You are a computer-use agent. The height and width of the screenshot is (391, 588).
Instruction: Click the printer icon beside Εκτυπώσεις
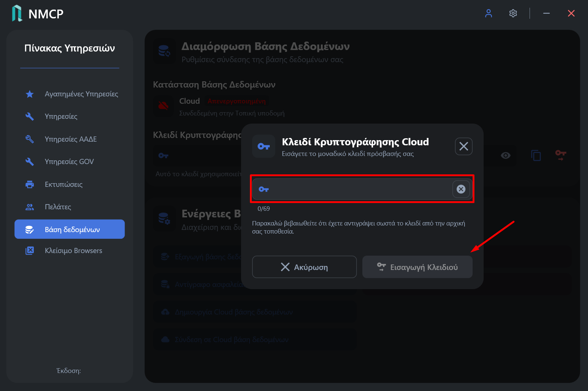tap(30, 185)
